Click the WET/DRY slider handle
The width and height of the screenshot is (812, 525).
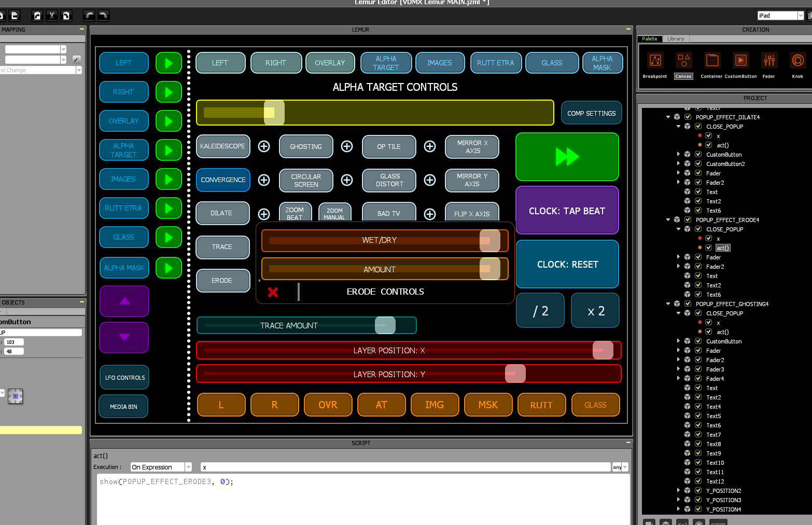(489, 241)
